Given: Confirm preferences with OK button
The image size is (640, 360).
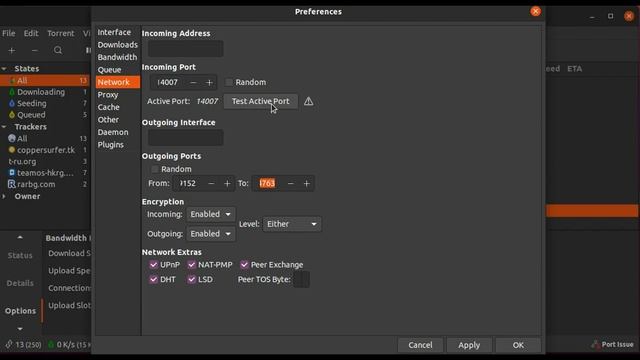Looking at the screenshot, I should coord(518,345).
